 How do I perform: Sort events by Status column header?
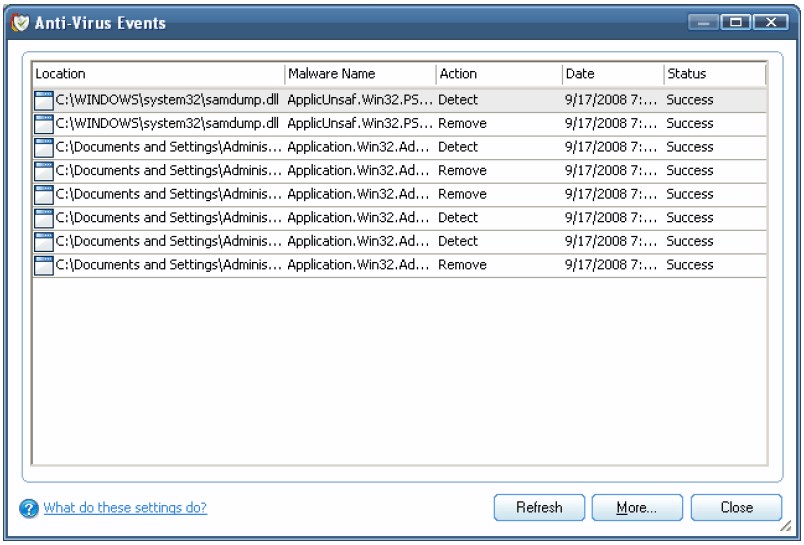(x=715, y=74)
